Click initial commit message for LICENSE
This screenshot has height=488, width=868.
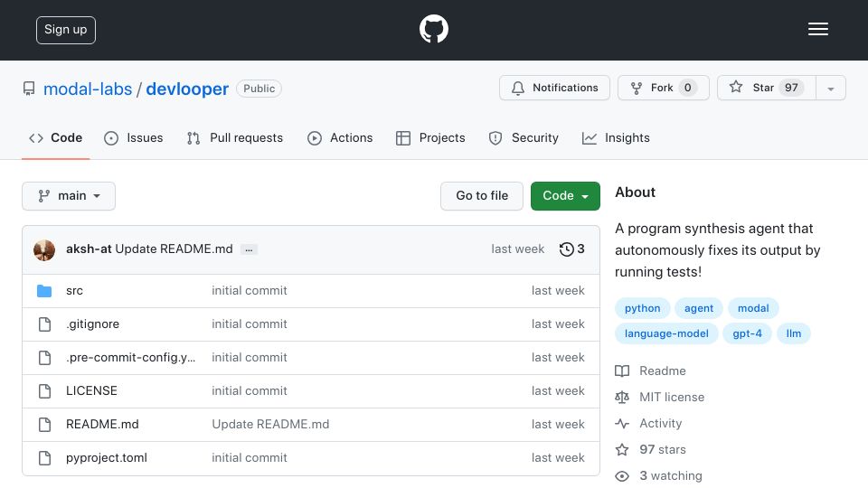click(x=250, y=390)
